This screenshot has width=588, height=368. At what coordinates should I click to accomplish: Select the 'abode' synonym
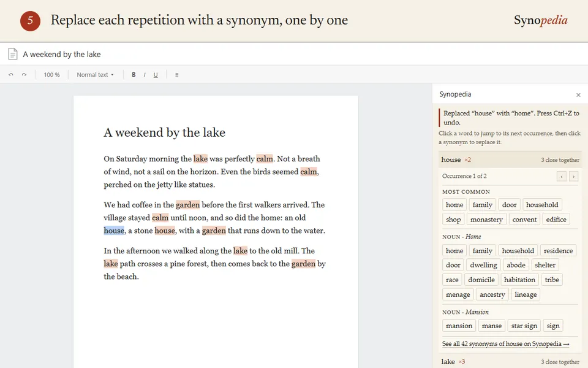click(516, 265)
